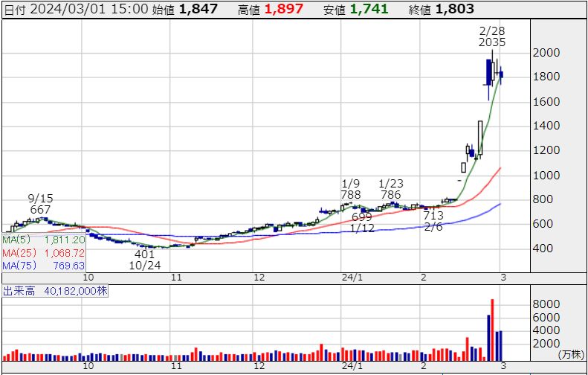Click the 2/6 low label 713
This screenshot has width=588, height=375.
pyautogui.click(x=433, y=216)
